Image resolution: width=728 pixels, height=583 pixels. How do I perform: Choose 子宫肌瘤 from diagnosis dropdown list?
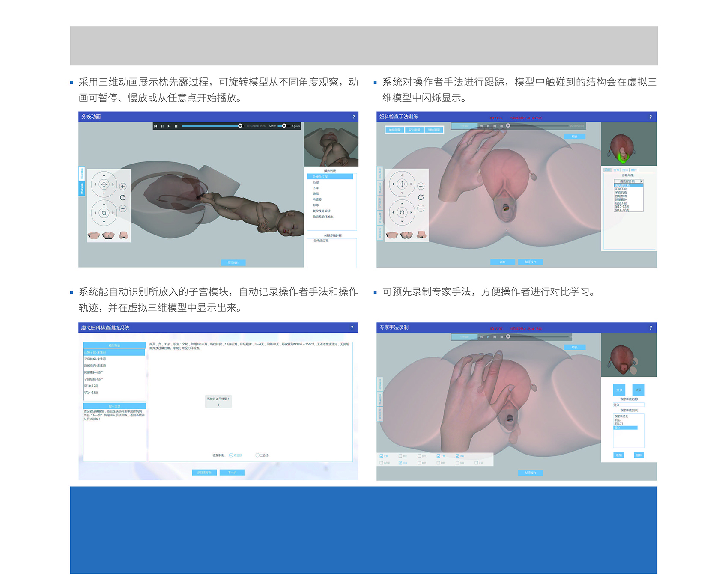click(x=621, y=193)
